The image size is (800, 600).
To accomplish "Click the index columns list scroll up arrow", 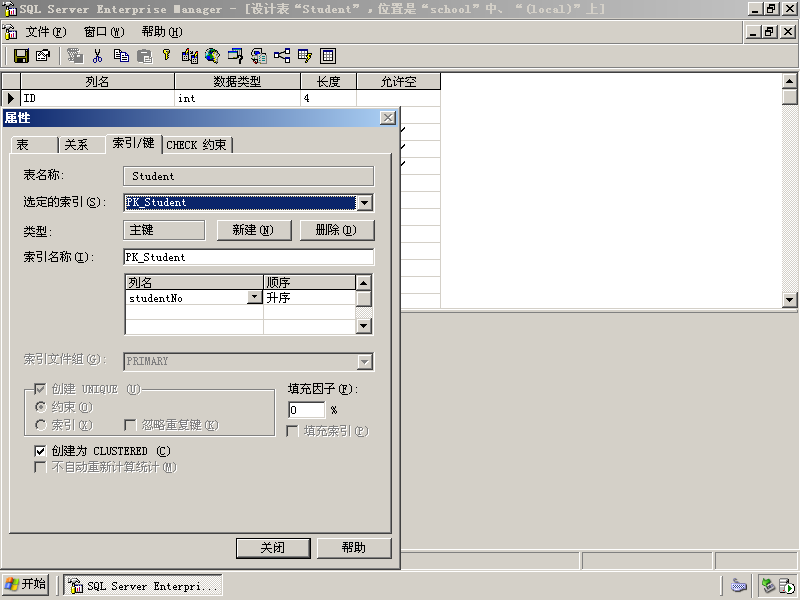I will click(363, 283).
